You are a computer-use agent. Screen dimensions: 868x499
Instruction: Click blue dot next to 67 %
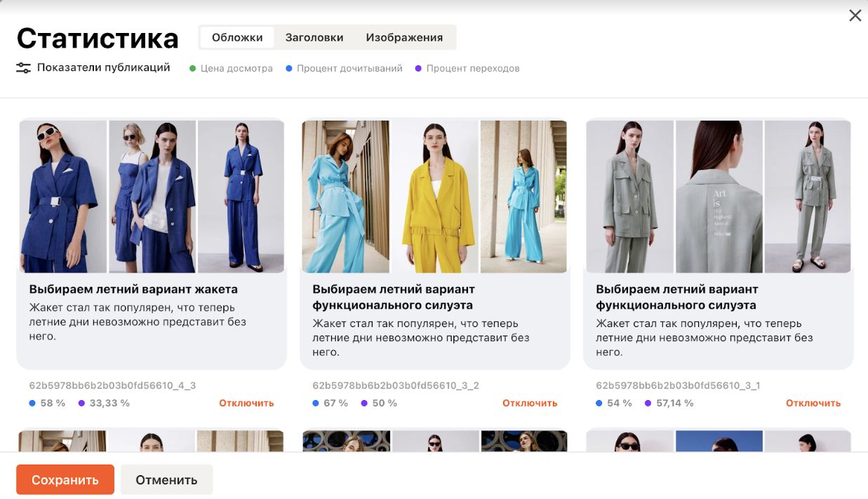pyautogui.click(x=316, y=404)
